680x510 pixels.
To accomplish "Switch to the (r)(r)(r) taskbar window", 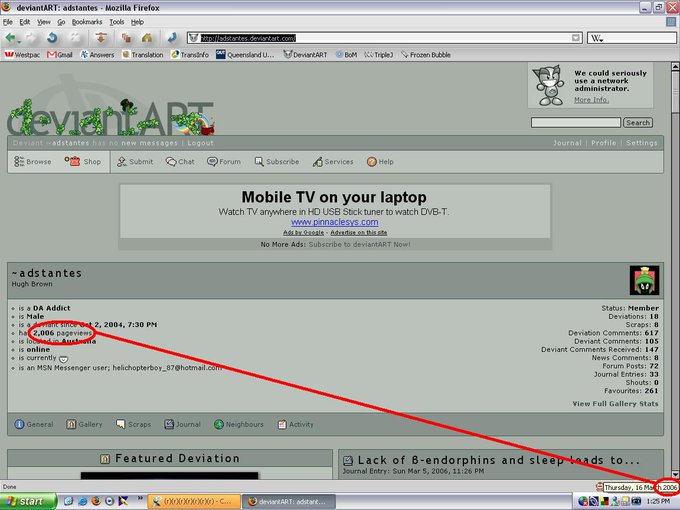I will click(194, 501).
